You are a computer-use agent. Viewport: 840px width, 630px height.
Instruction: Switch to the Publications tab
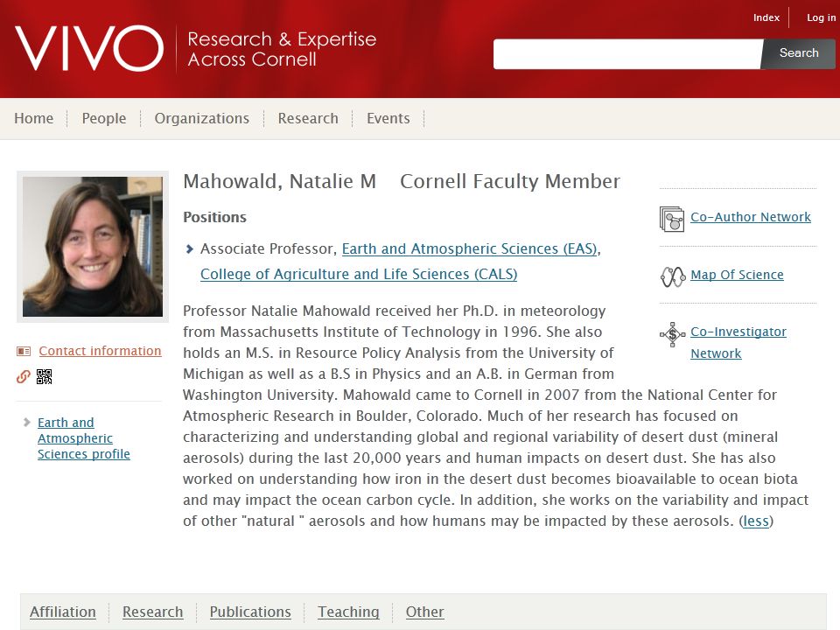(250, 612)
